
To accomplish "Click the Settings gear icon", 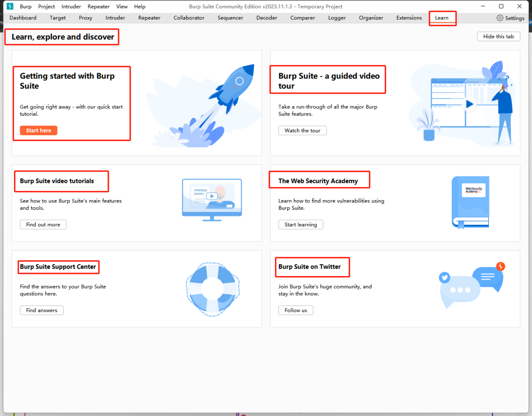I will pos(500,18).
